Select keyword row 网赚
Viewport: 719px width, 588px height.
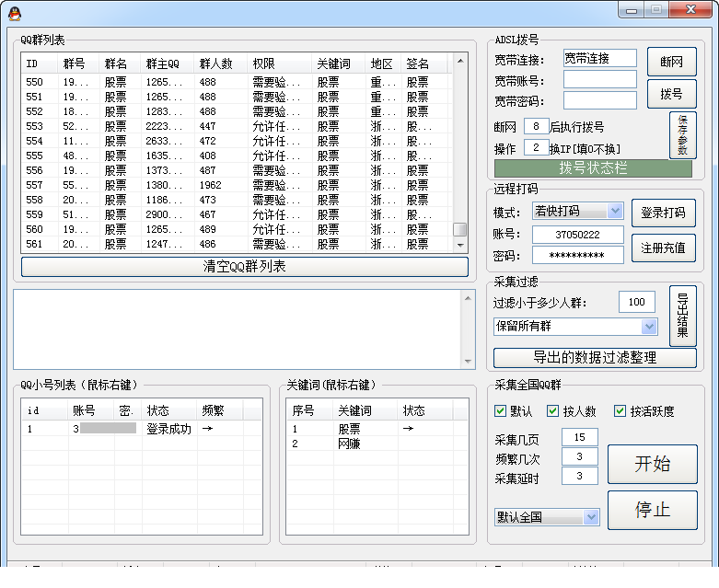(x=377, y=444)
